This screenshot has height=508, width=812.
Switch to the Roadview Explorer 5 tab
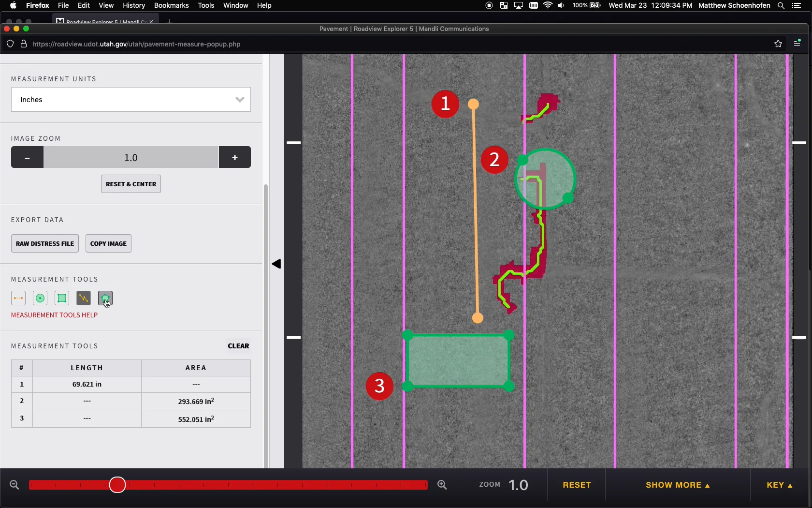pos(101,21)
